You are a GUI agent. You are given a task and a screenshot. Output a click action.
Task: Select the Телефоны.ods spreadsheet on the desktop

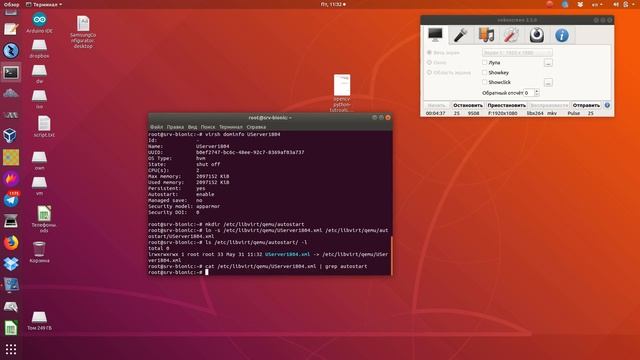click(44, 219)
